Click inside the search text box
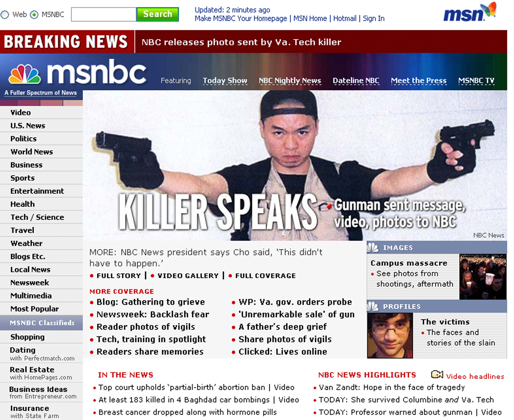Screen dimensions: 514x420 (103, 14)
